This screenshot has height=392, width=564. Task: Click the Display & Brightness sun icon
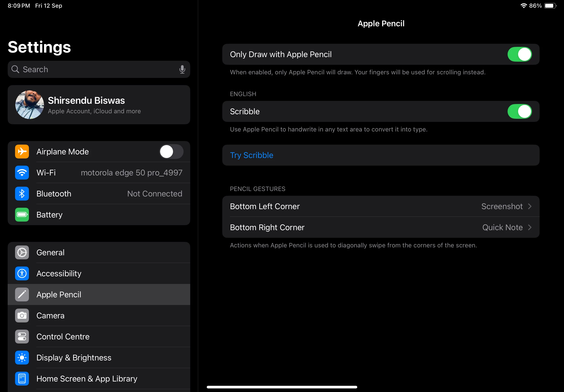22,358
